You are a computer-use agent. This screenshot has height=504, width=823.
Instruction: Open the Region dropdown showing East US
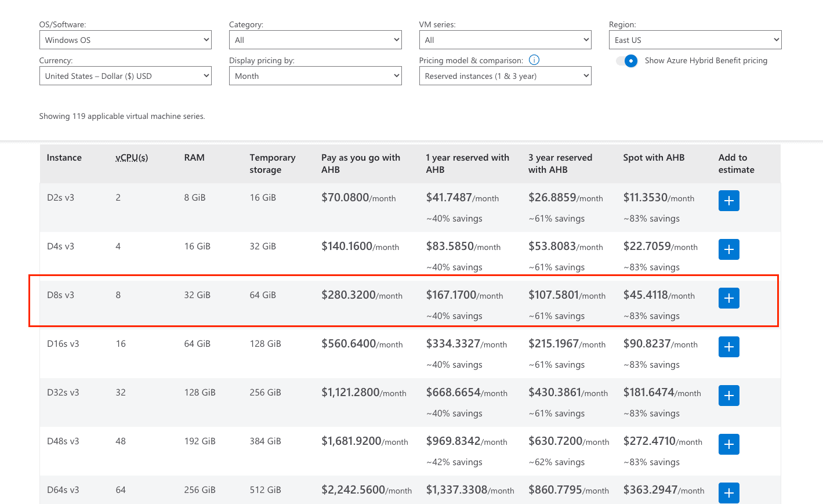[x=695, y=40]
